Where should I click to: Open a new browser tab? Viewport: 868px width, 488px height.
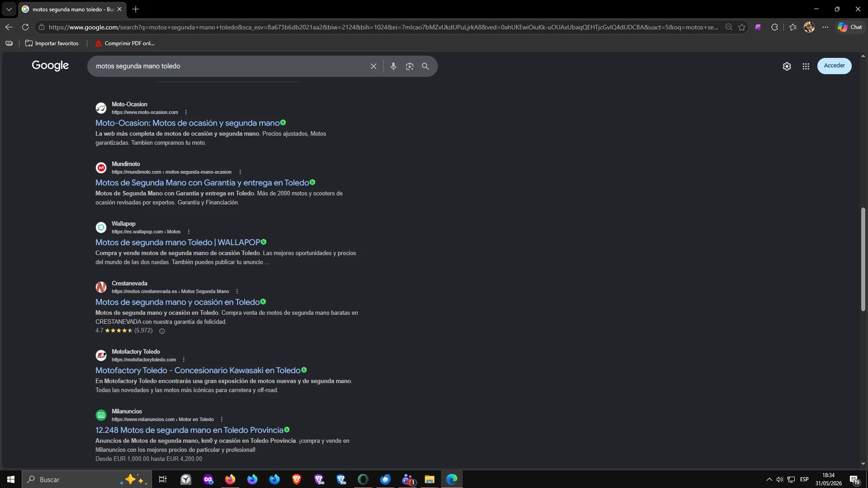click(x=136, y=9)
